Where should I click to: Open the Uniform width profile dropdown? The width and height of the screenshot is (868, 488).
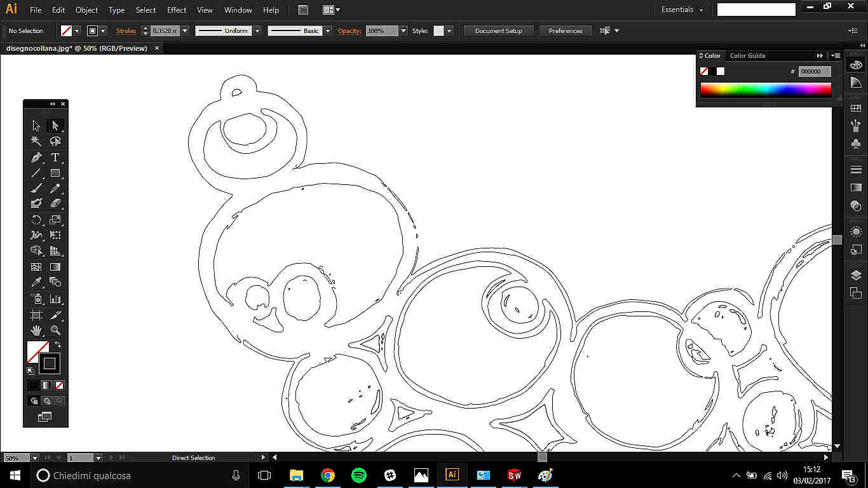[257, 30]
